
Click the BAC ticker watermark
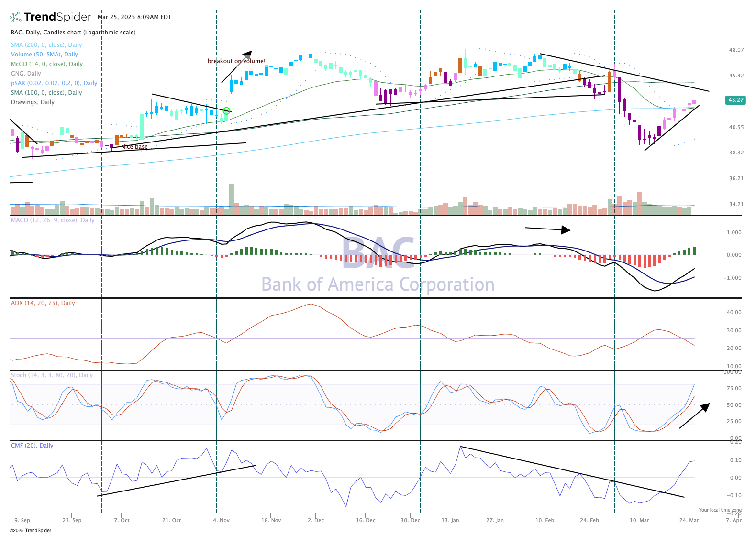pyautogui.click(x=378, y=252)
